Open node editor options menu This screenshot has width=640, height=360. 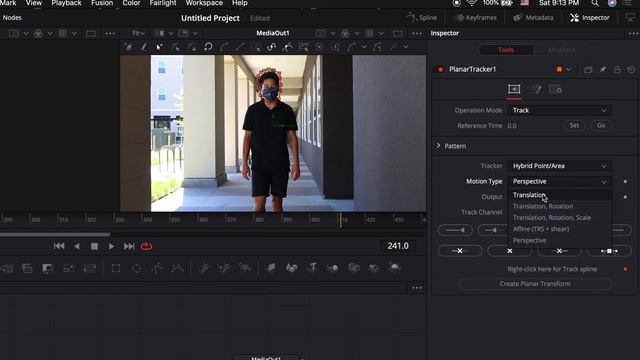(417, 288)
